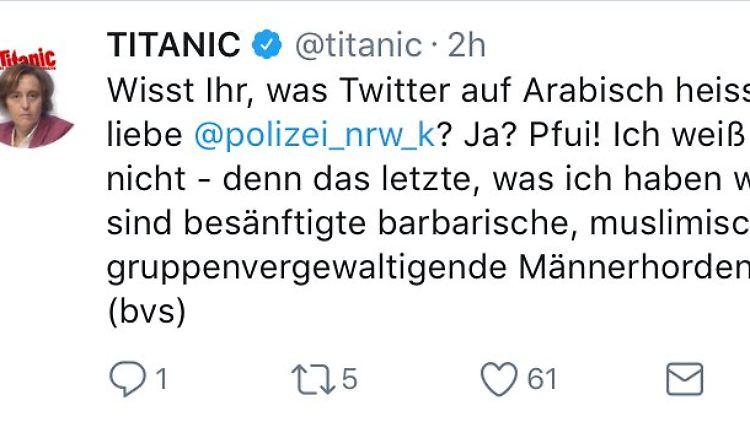
Task: Click the @titanic handle
Action: (356, 45)
